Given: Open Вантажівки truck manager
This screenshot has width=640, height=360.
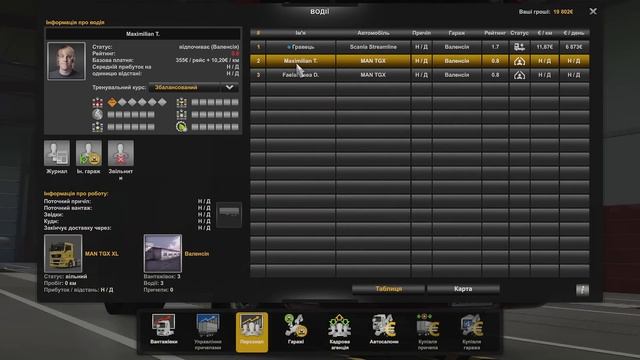Looking at the screenshot, I should tap(163, 329).
